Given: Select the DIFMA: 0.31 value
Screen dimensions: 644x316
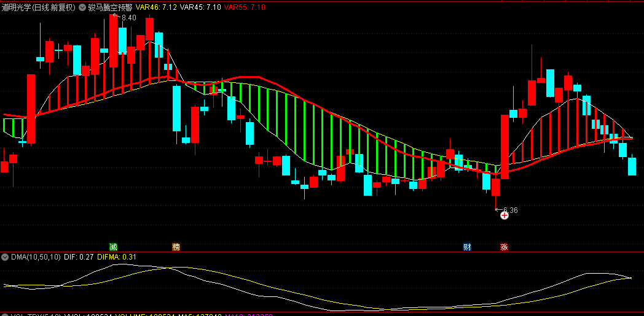Looking at the screenshot, I should coord(117,257).
